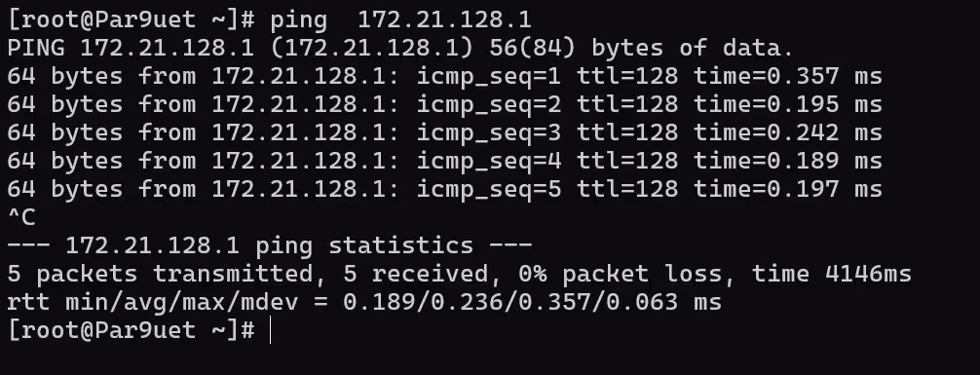The image size is (980, 375).
Task: Click the ping statistics header line
Action: tap(270, 245)
